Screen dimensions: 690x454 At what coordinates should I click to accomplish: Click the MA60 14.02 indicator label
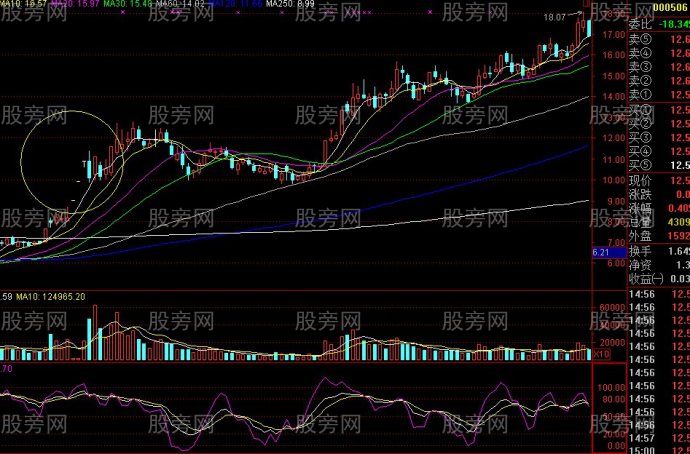pos(180,4)
